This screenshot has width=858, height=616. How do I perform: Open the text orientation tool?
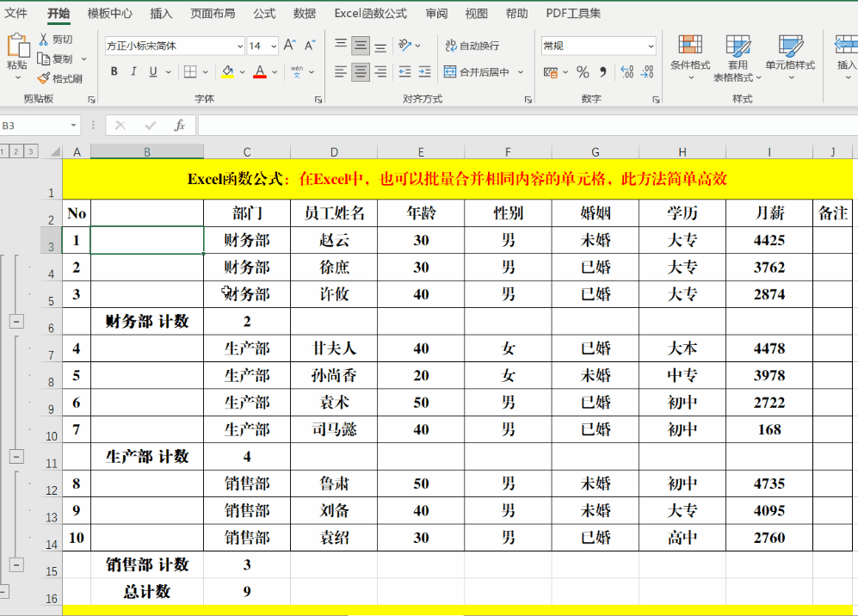[405, 45]
